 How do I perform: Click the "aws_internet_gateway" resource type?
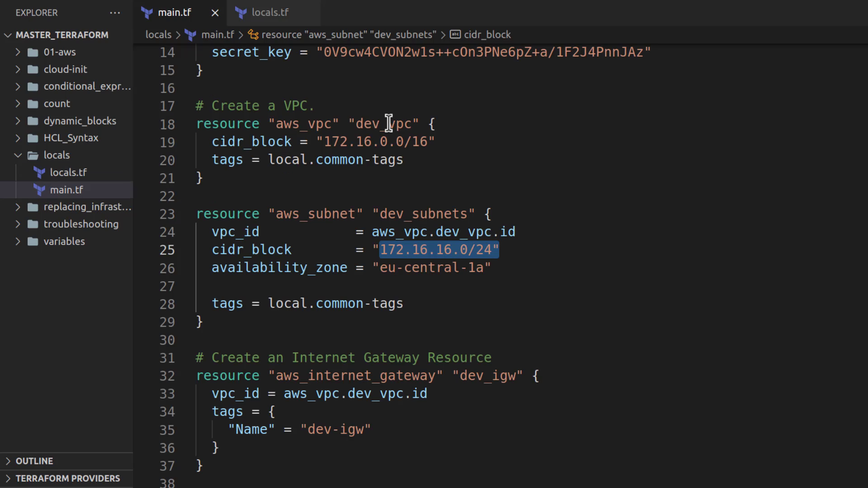point(355,375)
